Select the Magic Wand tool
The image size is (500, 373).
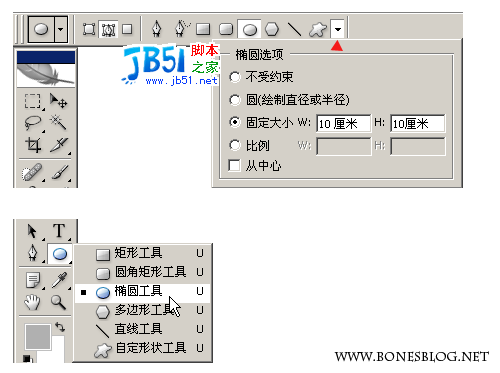click(58, 123)
